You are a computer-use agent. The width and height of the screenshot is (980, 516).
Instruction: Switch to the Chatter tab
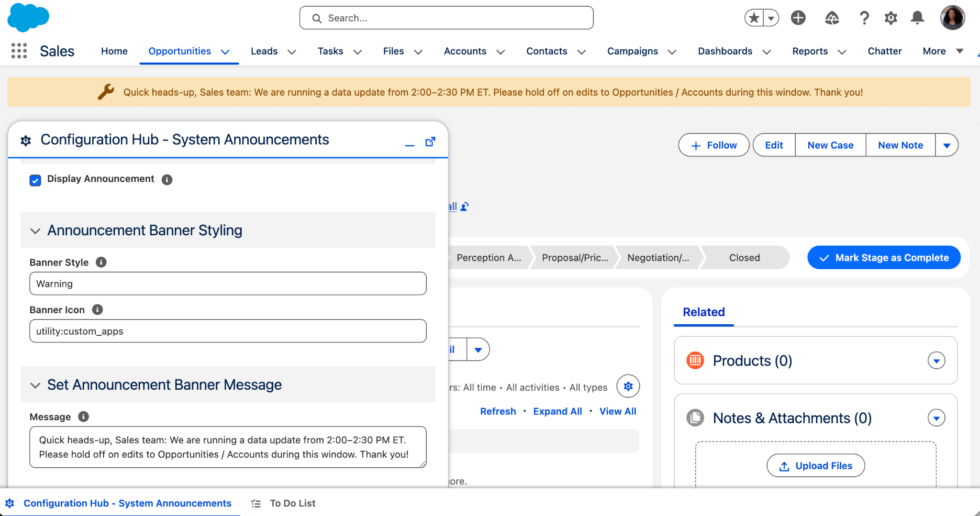(885, 51)
